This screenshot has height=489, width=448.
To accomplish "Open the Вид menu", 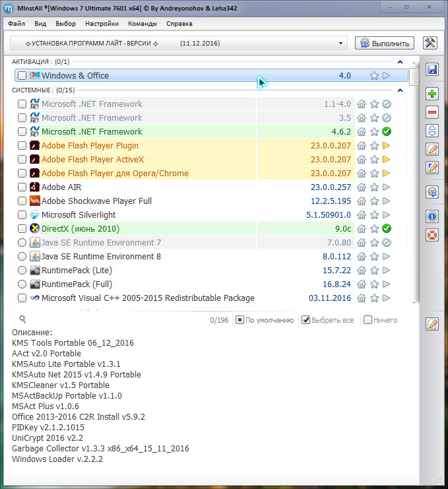I will [x=40, y=24].
